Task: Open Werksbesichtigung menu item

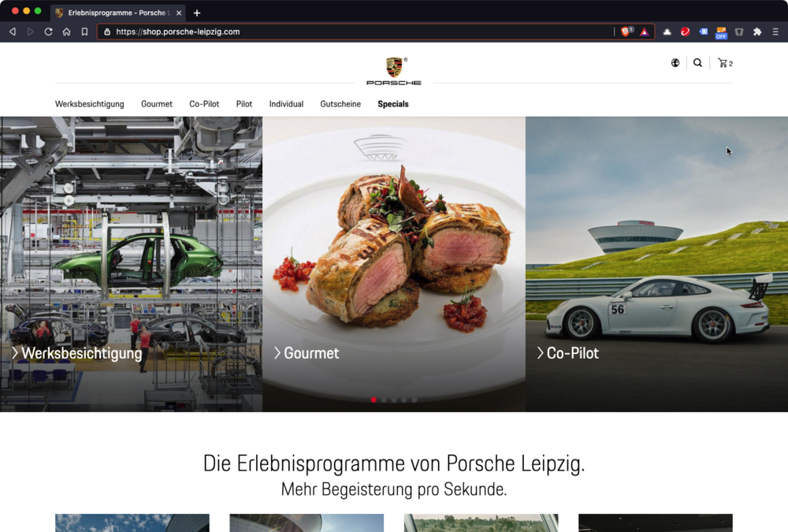Action: point(90,104)
